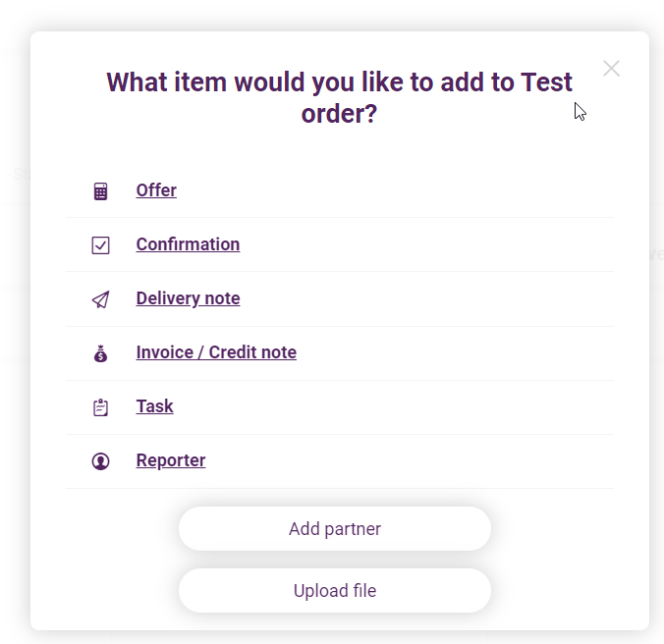Click the dialog heading about Test order
Screen dimensions: 664x644
pos(339,98)
